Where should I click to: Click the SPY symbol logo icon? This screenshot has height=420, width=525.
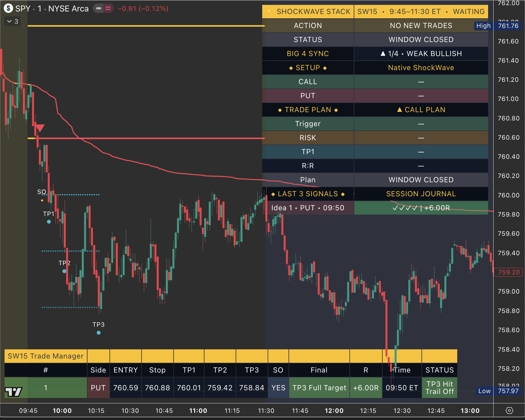point(8,9)
